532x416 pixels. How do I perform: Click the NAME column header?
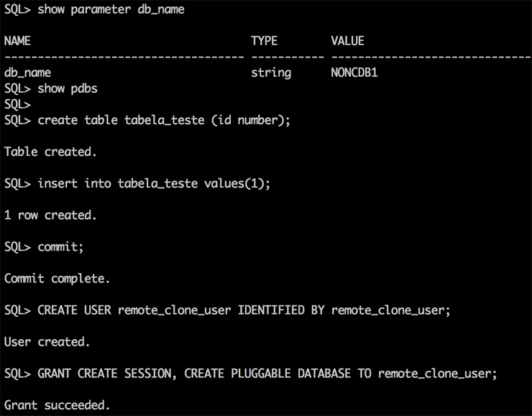coord(17,41)
